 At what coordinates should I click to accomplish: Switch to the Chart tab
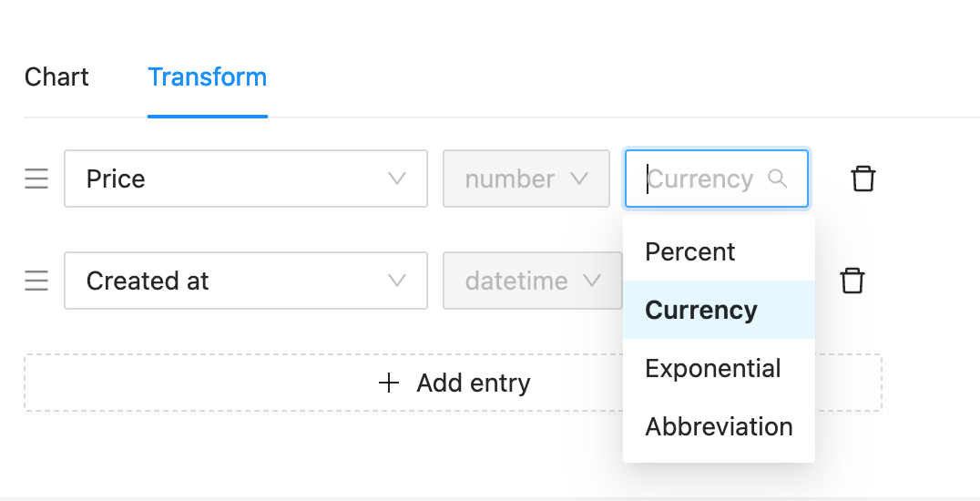[56, 77]
